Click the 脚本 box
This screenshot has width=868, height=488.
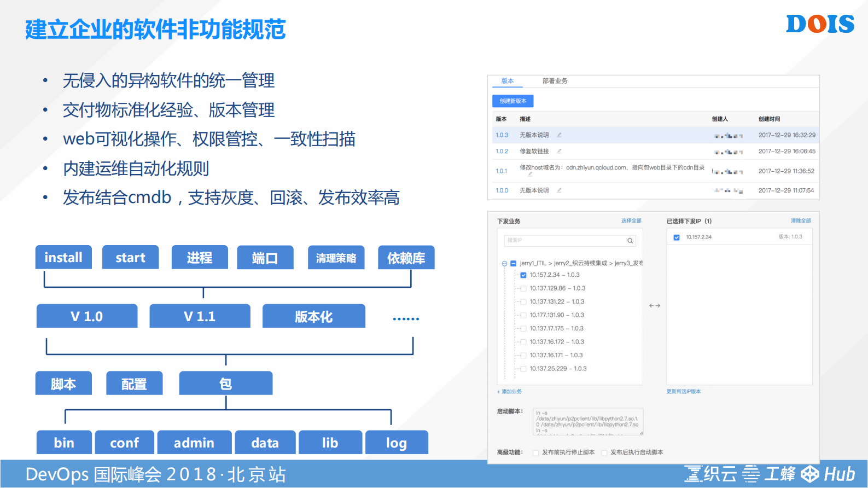(63, 384)
